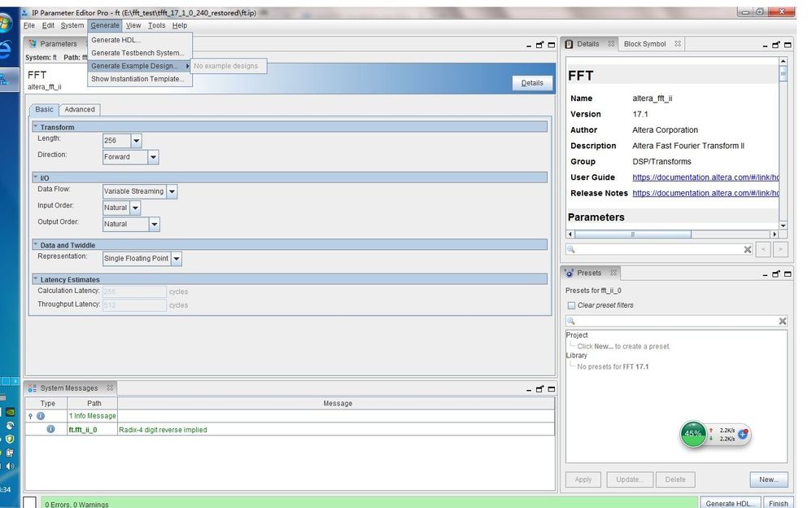This screenshot has height=508, width=812.
Task: Enable Clear preset filters checkbox
Action: [571, 305]
